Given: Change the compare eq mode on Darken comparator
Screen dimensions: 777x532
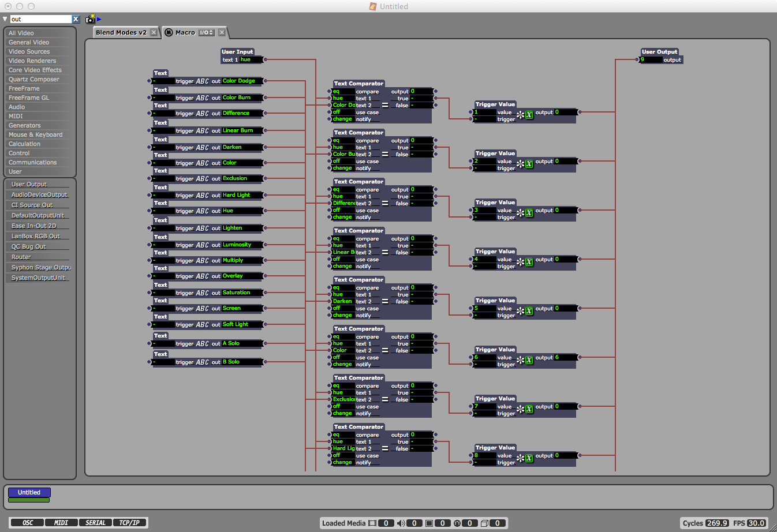Looking at the screenshot, I should click(x=343, y=287).
